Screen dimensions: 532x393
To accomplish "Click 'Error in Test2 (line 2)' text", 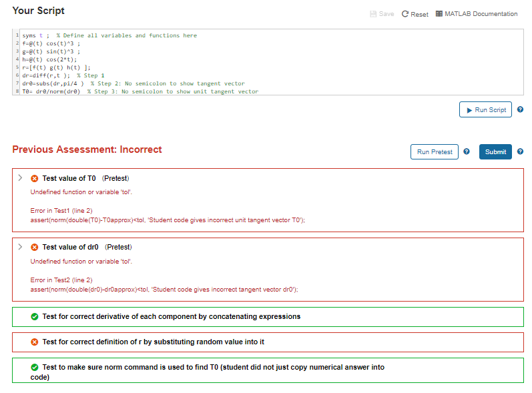I will tap(61, 280).
